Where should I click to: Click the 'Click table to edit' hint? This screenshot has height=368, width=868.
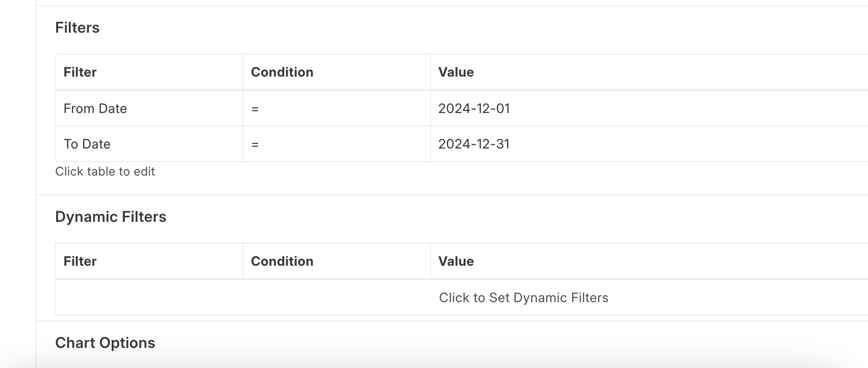tap(105, 171)
